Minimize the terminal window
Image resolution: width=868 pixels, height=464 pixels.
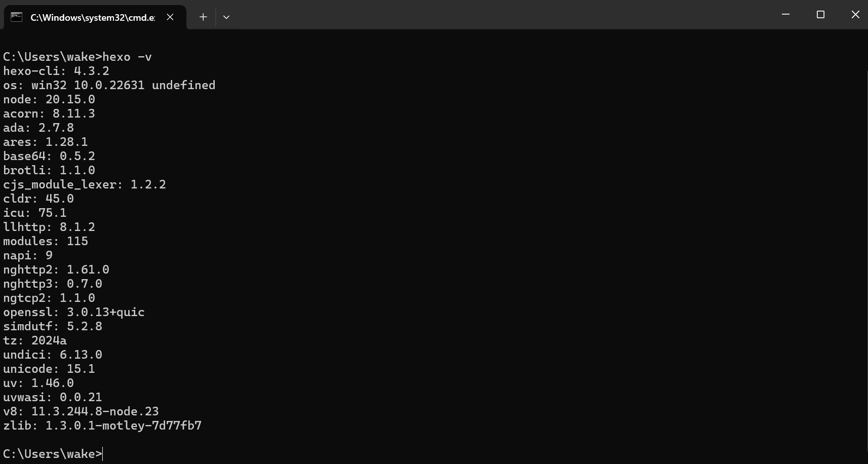click(786, 15)
